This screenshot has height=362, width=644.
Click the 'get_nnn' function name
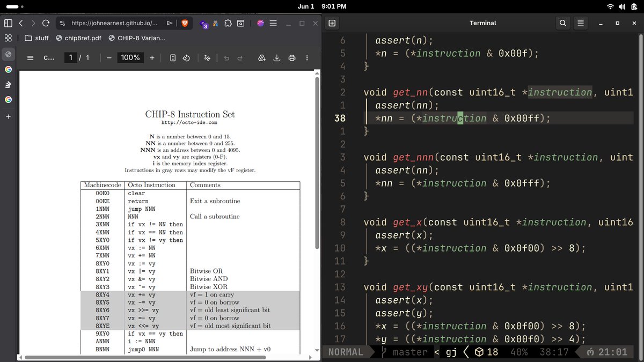[x=413, y=157]
